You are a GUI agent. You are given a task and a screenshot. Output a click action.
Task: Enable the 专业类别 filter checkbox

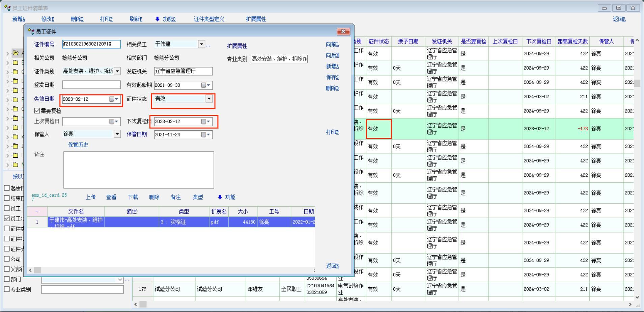[x=7, y=289]
